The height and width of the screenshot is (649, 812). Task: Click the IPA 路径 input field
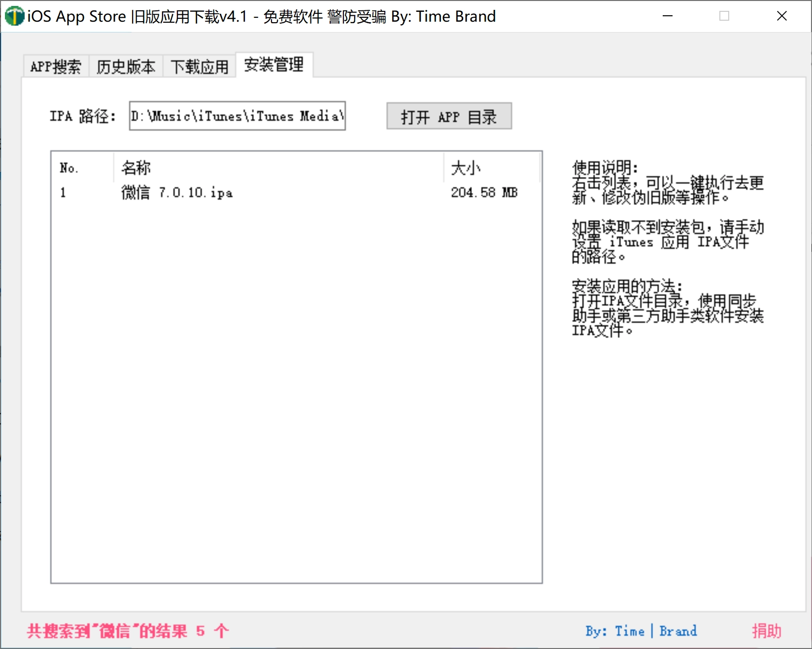237,116
